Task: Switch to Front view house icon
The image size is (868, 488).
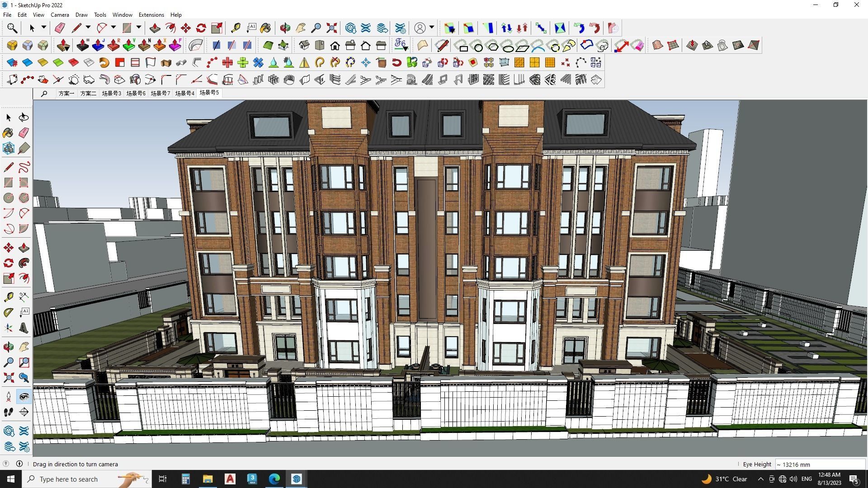Action: point(335,45)
